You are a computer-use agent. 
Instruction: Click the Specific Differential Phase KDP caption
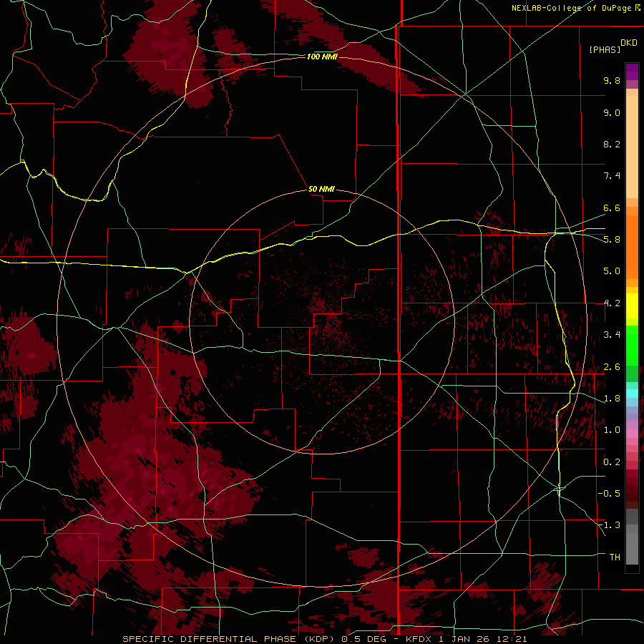[324, 639]
